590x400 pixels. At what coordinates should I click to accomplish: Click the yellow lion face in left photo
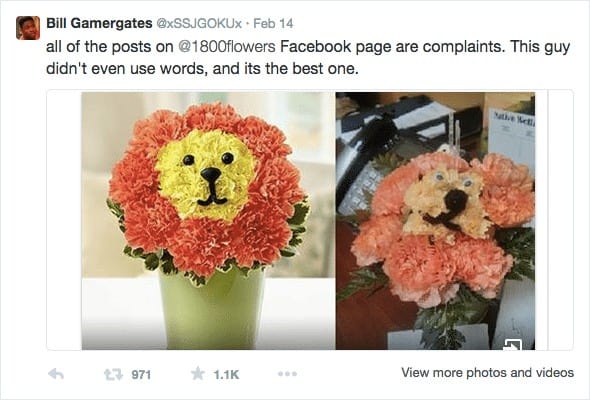pyautogui.click(x=207, y=175)
